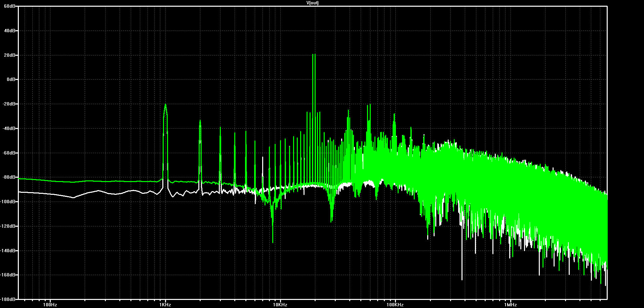
Task: Click the 100KHz frequency axis label
Action: tap(395, 305)
